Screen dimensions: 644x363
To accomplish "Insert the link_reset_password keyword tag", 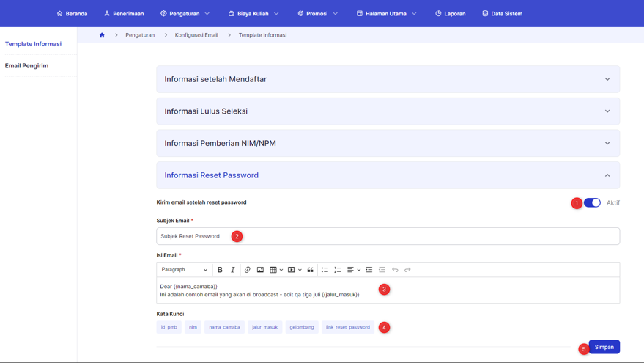I will [348, 327].
